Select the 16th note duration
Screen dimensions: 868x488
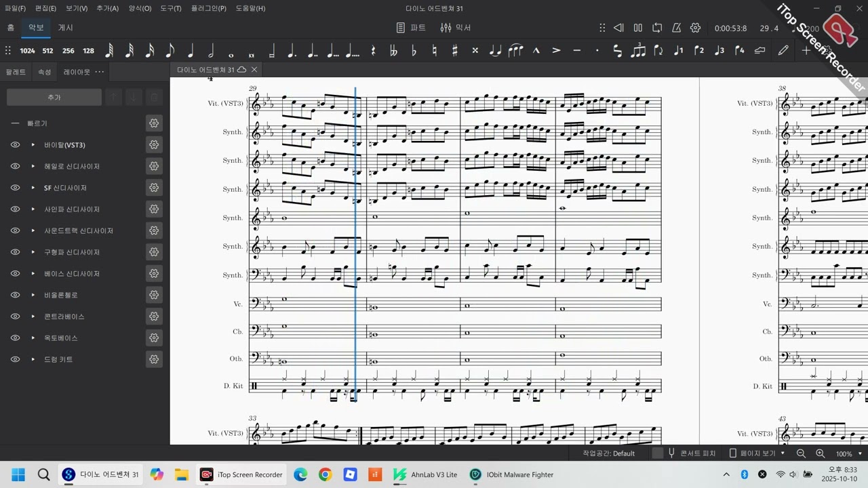[x=150, y=50]
